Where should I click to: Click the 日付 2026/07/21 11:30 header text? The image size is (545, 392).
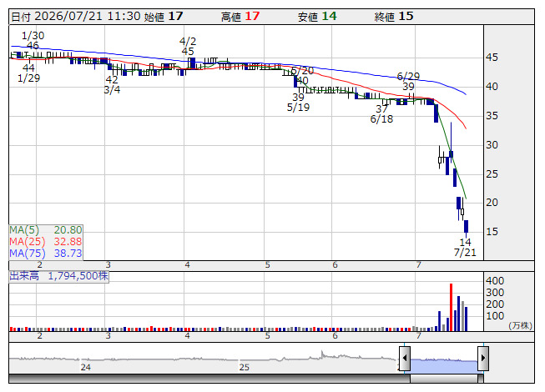pos(76,17)
